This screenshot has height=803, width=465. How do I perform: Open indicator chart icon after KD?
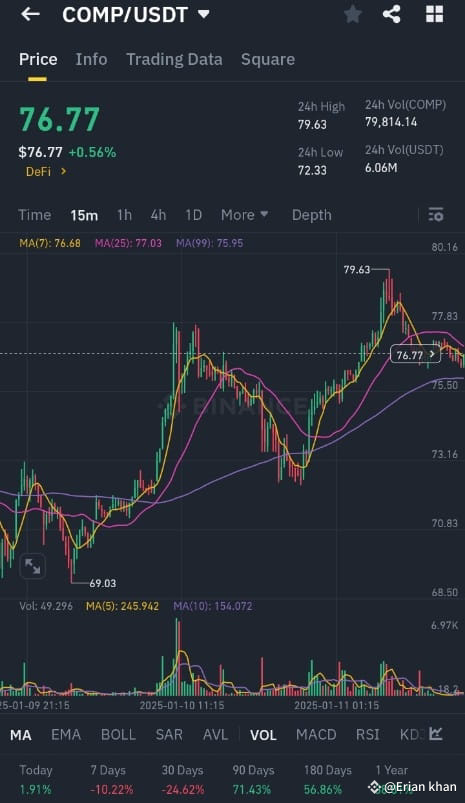tap(436, 734)
